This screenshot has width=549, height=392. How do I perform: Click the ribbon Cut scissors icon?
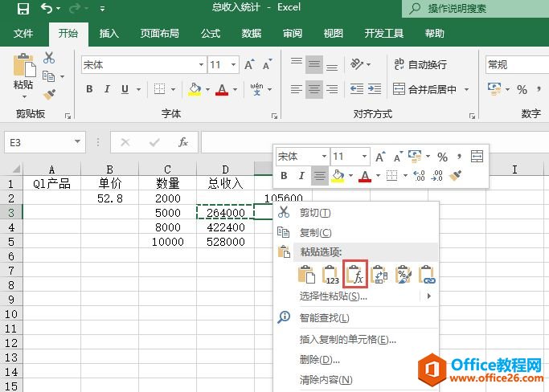click(x=49, y=58)
